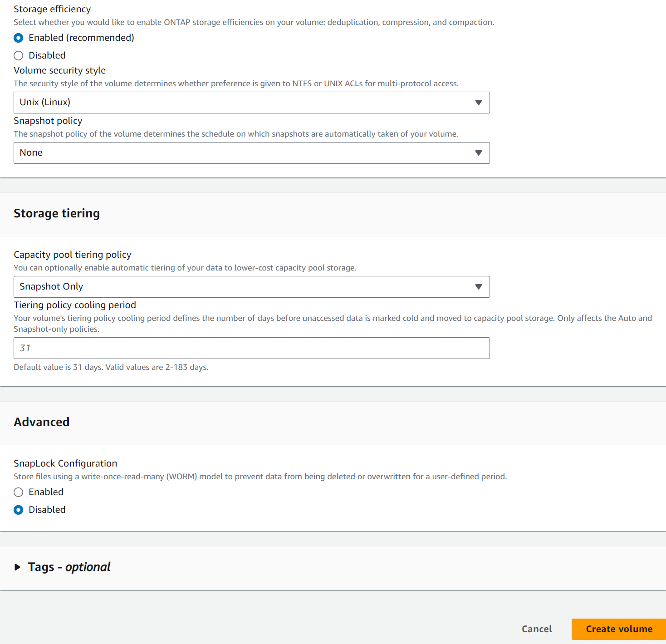Click the "Enabled" label text under SnapLock Configuration
Viewport: 666px width, 644px height.
click(x=46, y=492)
